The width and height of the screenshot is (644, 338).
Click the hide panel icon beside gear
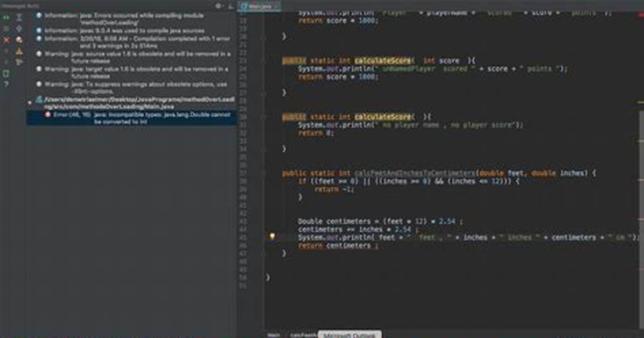(230, 6)
